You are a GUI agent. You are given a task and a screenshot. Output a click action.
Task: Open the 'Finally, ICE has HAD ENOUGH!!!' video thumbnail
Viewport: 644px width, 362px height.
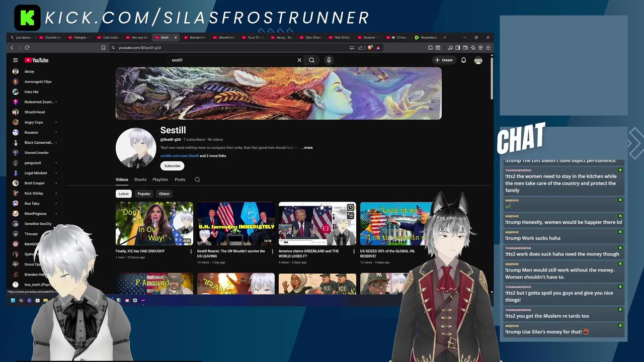(154, 224)
